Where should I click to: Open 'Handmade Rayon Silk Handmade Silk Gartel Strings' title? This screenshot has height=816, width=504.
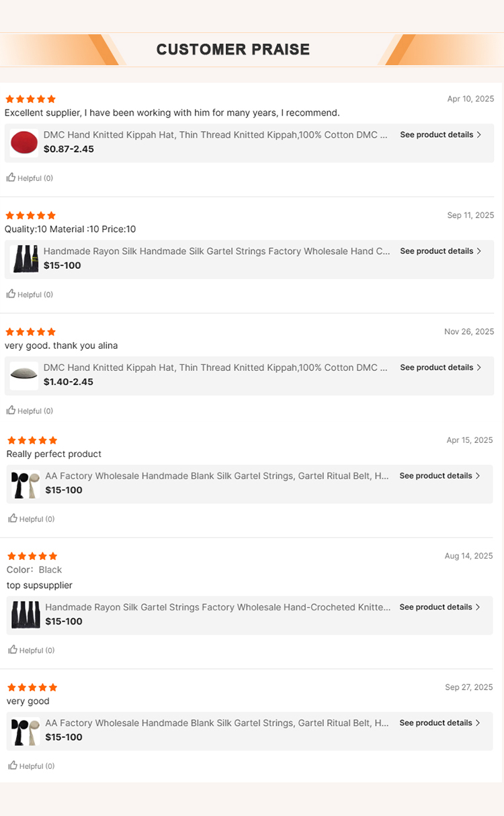216,251
